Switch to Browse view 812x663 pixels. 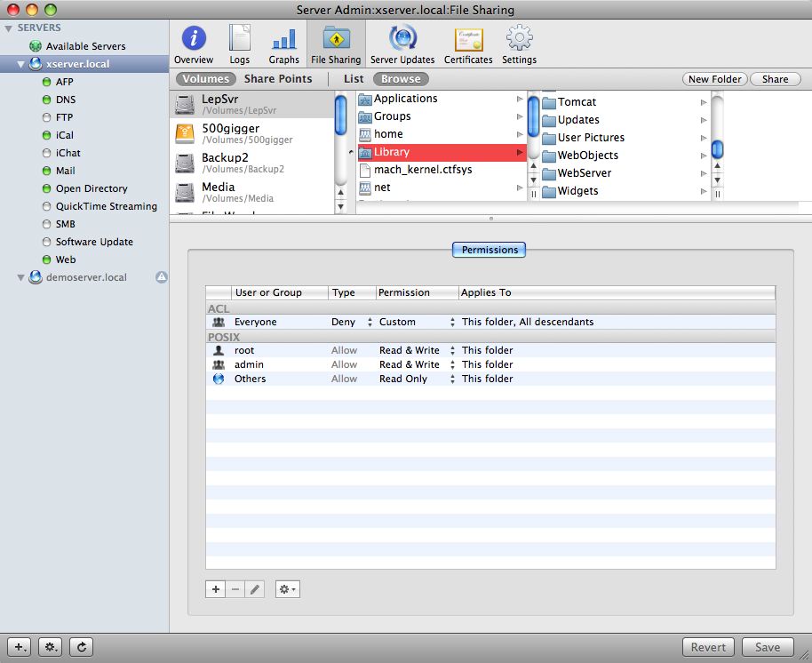click(x=401, y=79)
